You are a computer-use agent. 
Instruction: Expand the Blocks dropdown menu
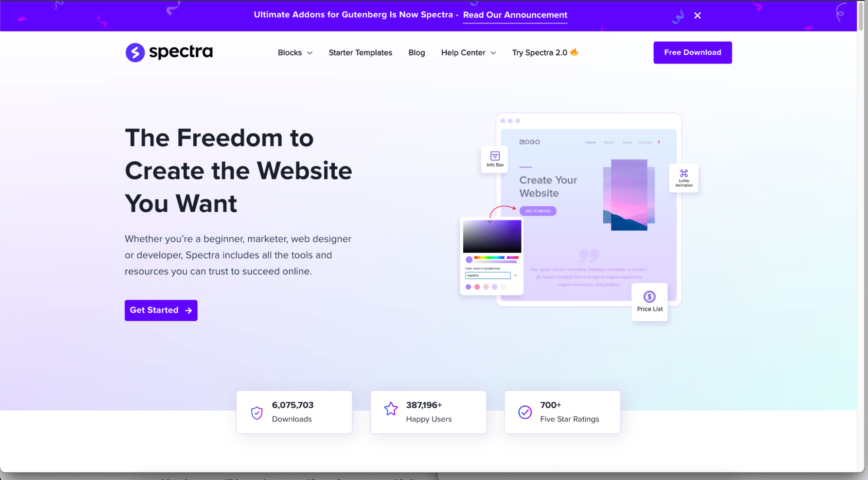click(x=295, y=53)
